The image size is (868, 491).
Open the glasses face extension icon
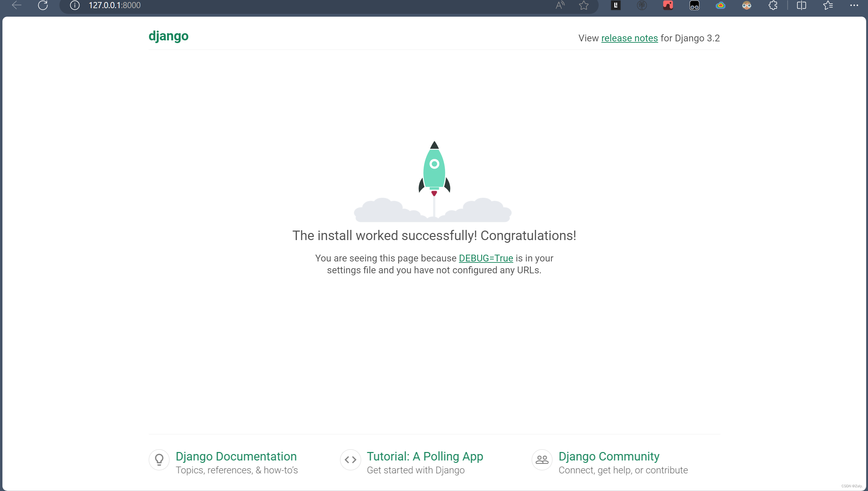pyautogui.click(x=747, y=5)
